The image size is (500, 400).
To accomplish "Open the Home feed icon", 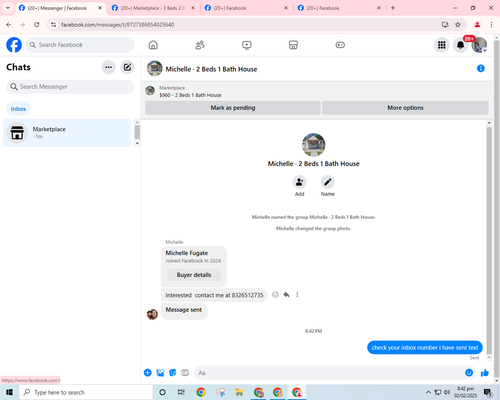I will coord(153,45).
